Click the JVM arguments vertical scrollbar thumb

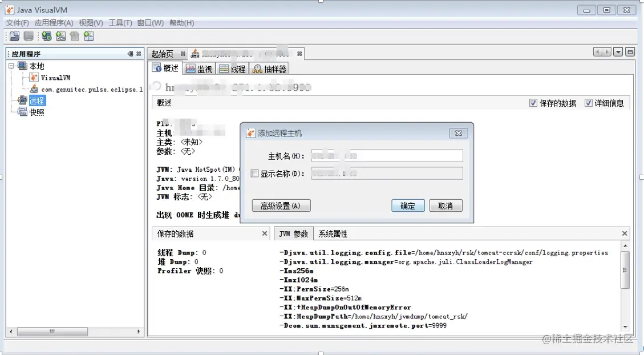(625, 271)
